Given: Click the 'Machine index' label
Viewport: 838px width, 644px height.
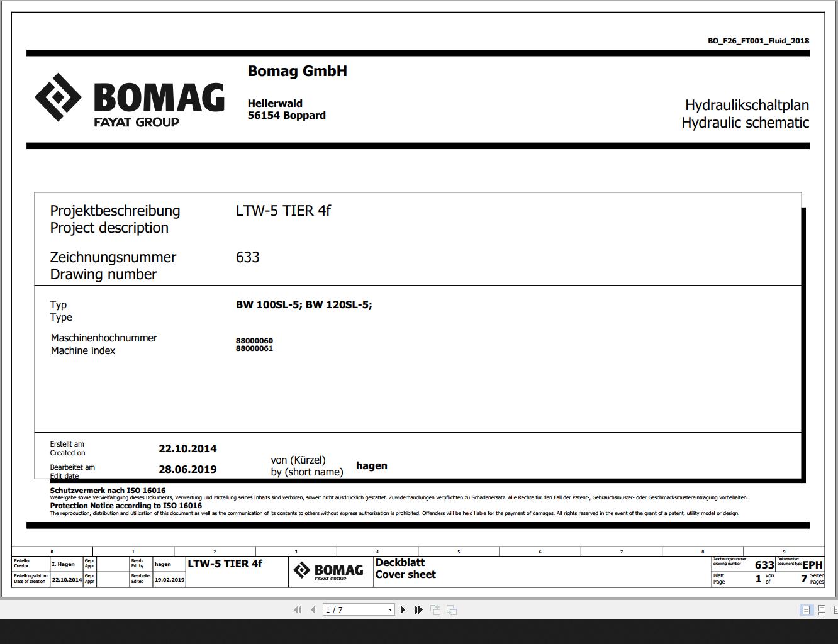Looking at the screenshot, I should (83, 350).
